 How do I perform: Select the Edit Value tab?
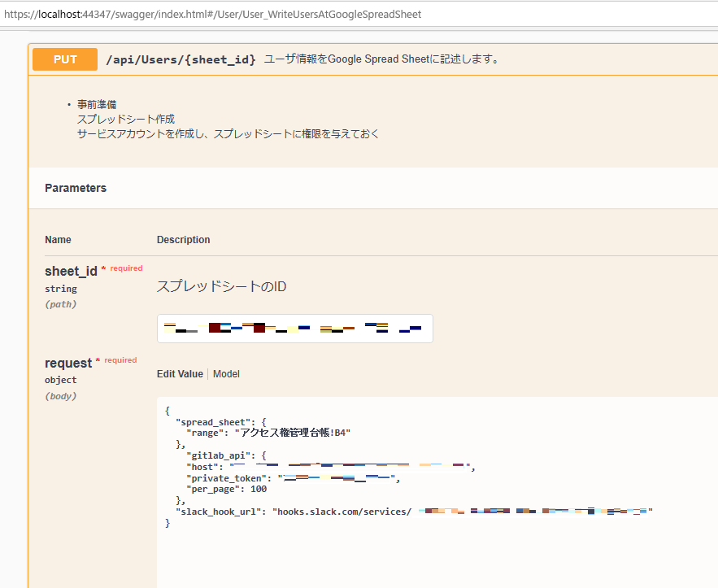click(x=180, y=374)
